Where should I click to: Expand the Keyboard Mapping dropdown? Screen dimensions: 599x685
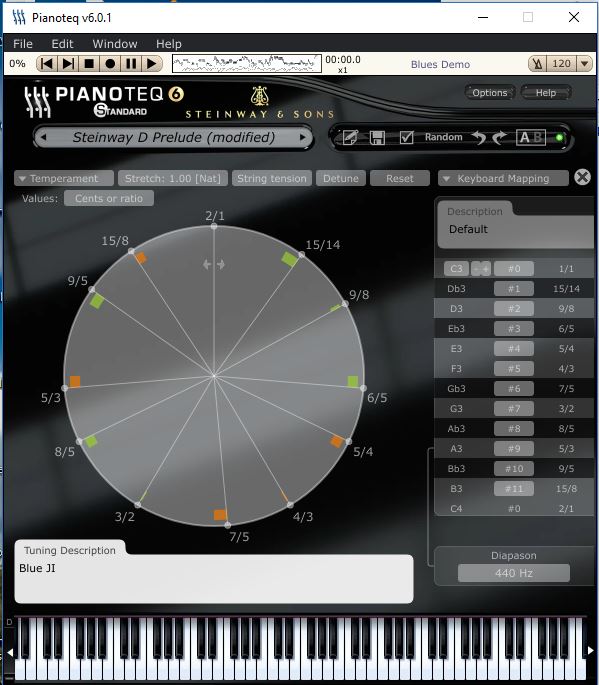(x=503, y=178)
